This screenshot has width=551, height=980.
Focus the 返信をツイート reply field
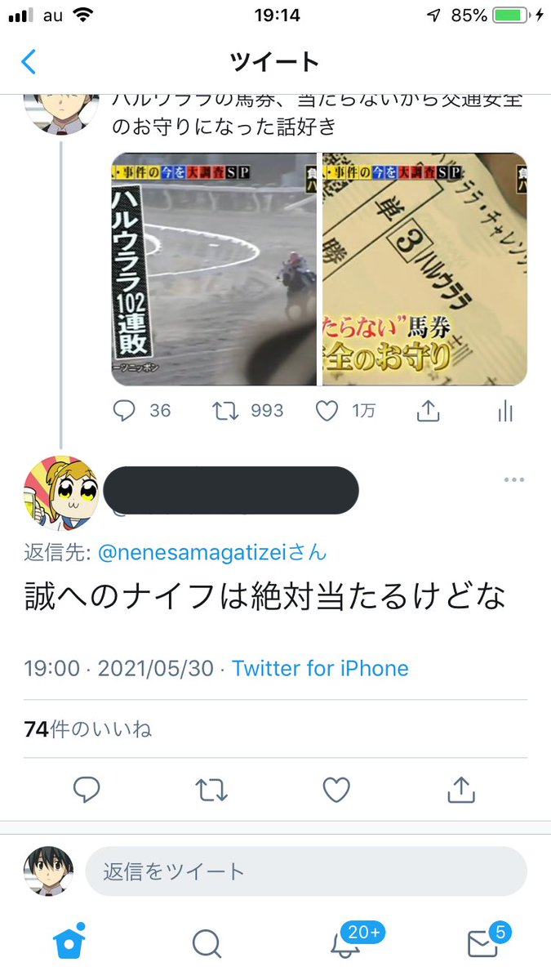tap(306, 871)
